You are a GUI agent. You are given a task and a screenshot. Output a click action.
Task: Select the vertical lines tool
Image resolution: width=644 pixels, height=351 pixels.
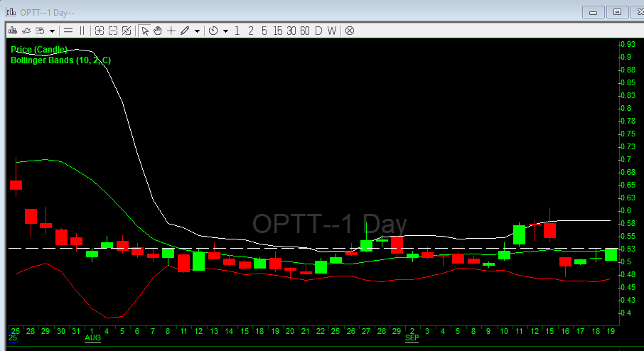pyautogui.click(x=82, y=31)
